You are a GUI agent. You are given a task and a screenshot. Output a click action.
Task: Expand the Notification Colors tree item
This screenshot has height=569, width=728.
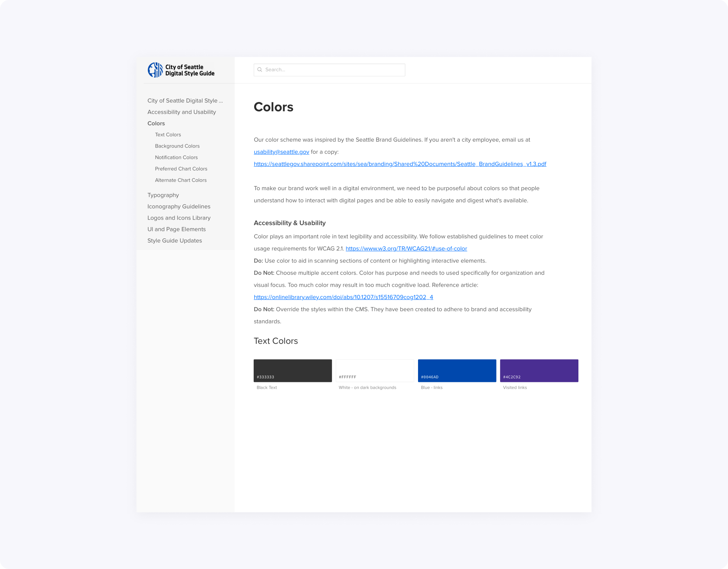pyautogui.click(x=176, y=157)
